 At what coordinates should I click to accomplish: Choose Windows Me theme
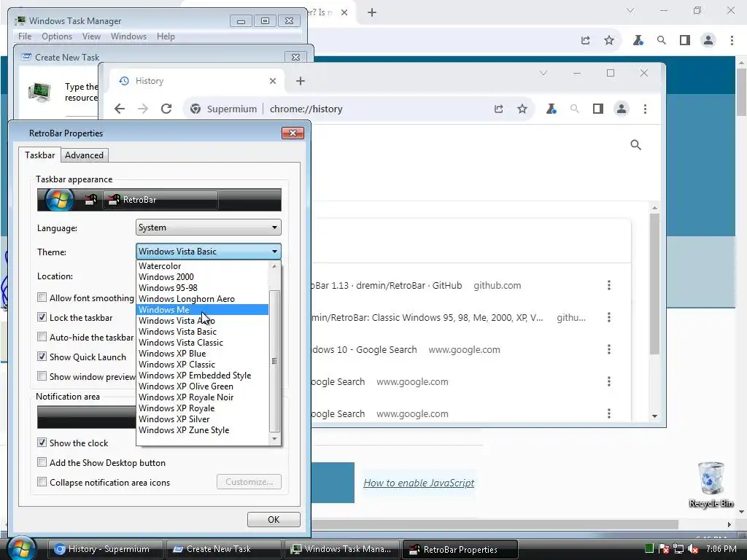[x=203, y=309]
